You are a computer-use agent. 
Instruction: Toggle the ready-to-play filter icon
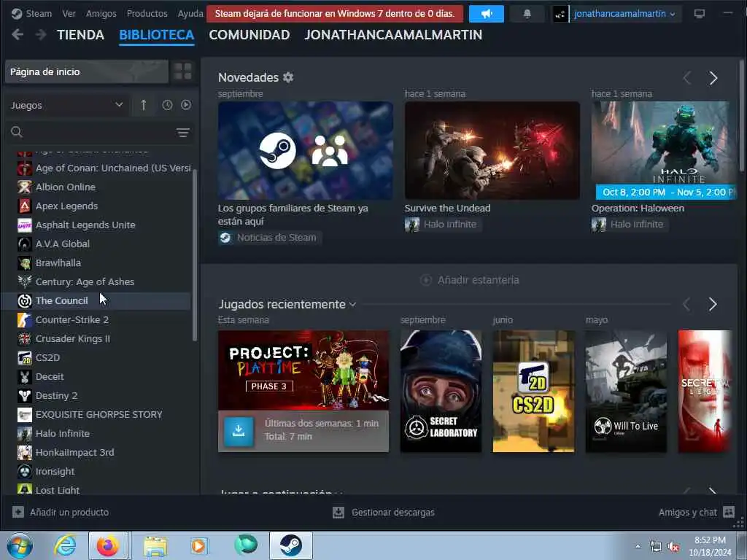[186, 105]
